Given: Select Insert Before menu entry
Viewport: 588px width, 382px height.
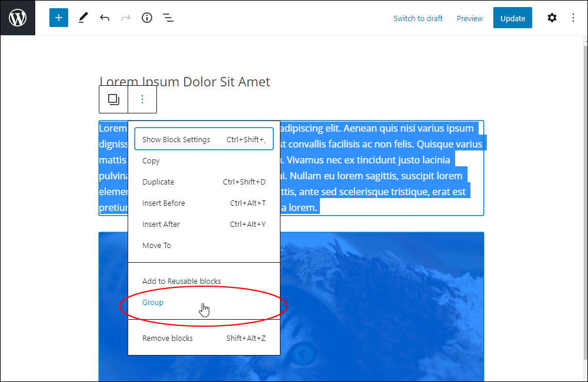Looking at the screenshot, I should [x=204, y=203].
